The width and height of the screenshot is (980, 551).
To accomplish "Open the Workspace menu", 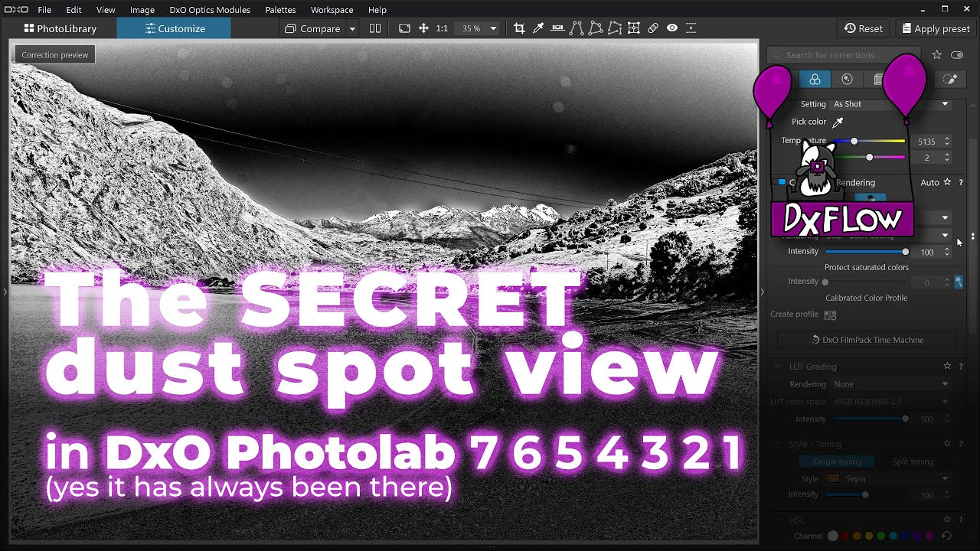I will click(x=332, y=10).
